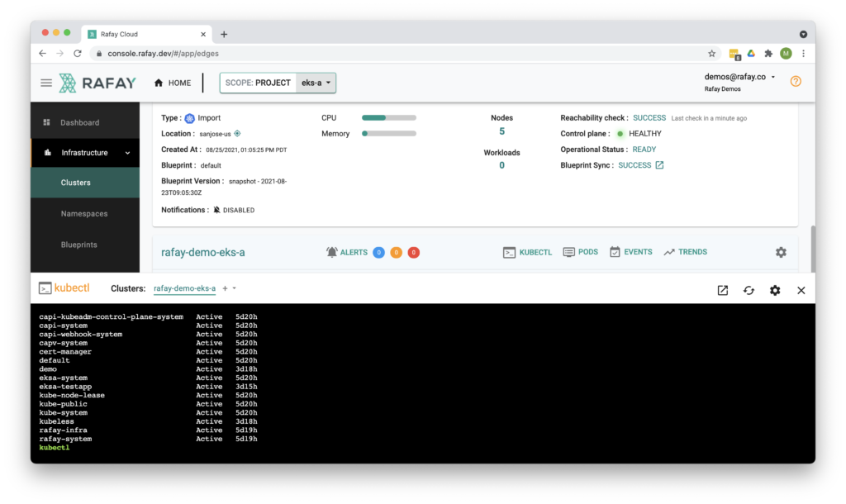Go to Namespaces in the sidebar
Image resolution: width=846 pixels, height=504 pixels.
tap(84, 214)
